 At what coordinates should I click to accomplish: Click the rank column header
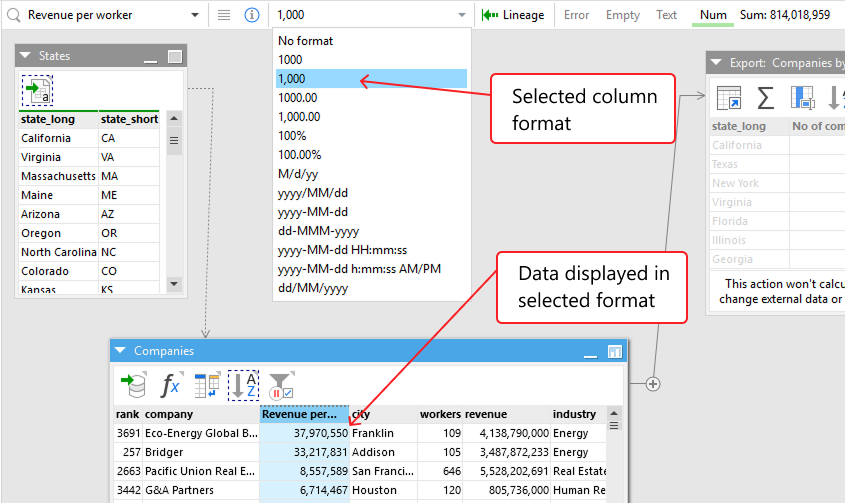point(128,414)
